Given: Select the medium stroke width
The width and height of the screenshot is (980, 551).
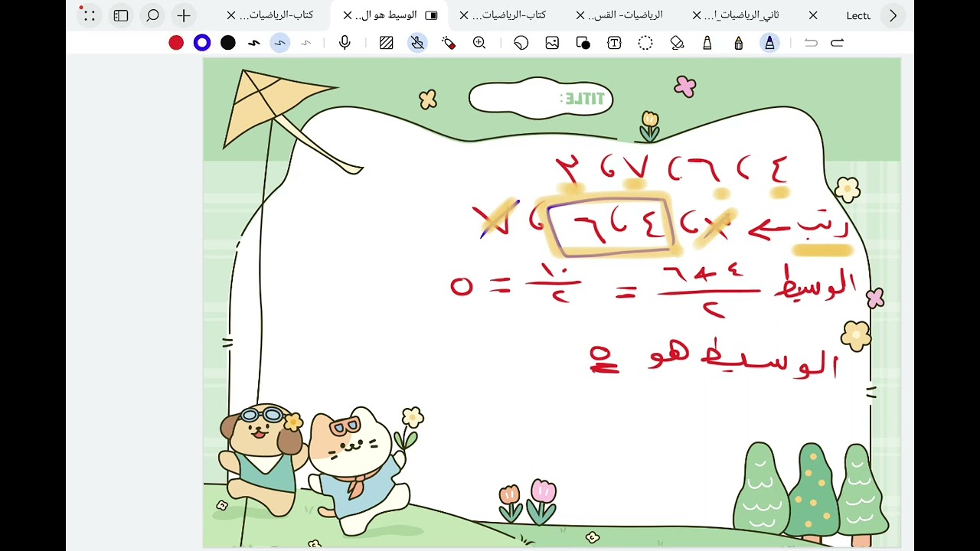Looking at the screenshot, I should (280, 43).
